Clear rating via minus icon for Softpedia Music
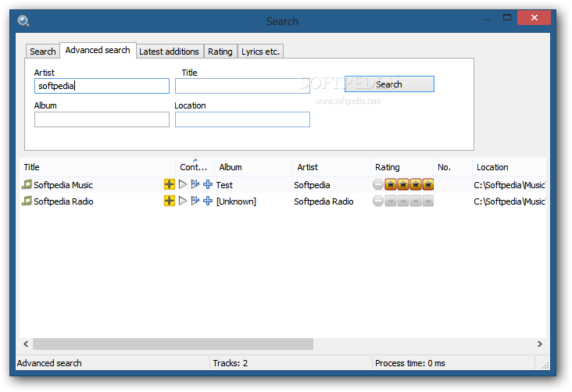This screenshot has width=572, height=392. click(x=378, y=184)
